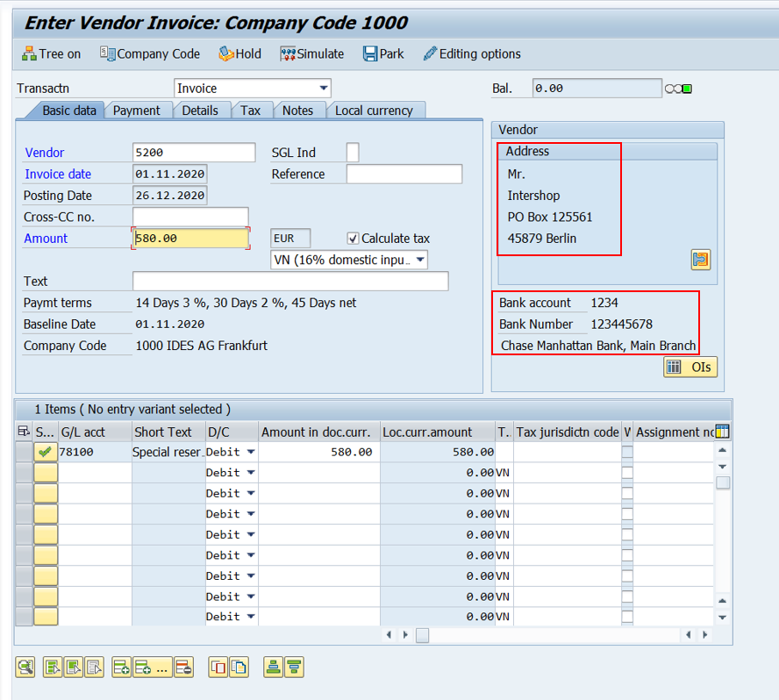
Task: Click the Invoice date label
Action: click(58, 174)
